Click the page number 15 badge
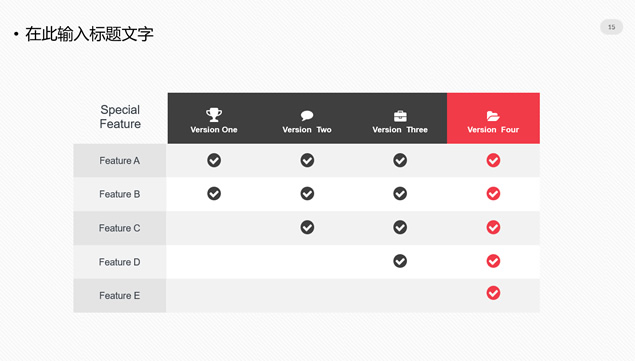 tap(612, 27)
